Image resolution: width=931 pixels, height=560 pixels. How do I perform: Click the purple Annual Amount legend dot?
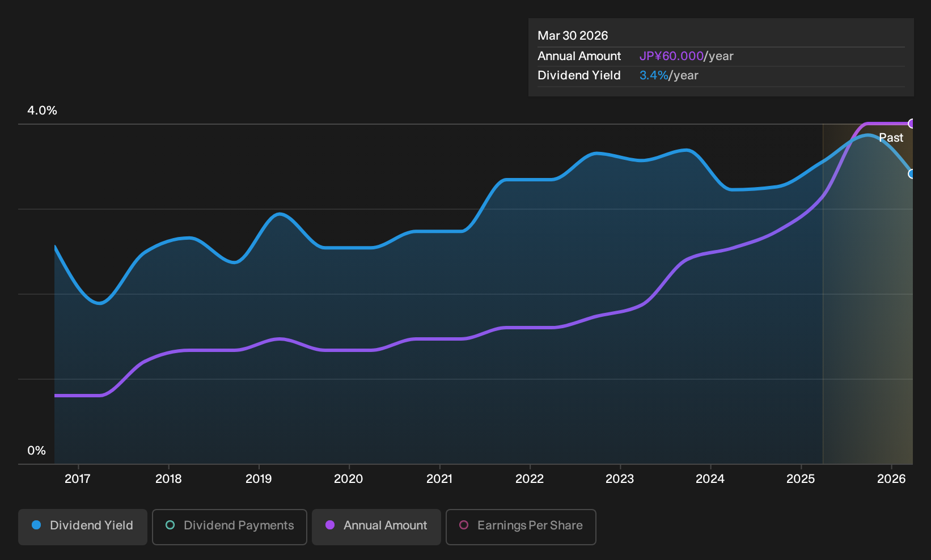(x=330, y=525)
